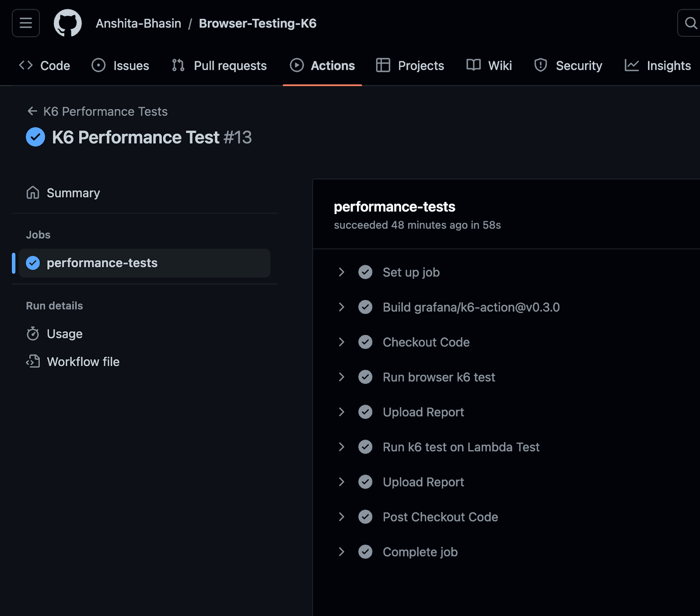This screenshot has width=700, height=616.
Task: Open the Browser-Testing-K6 repository link
Action: pos(258,23)
